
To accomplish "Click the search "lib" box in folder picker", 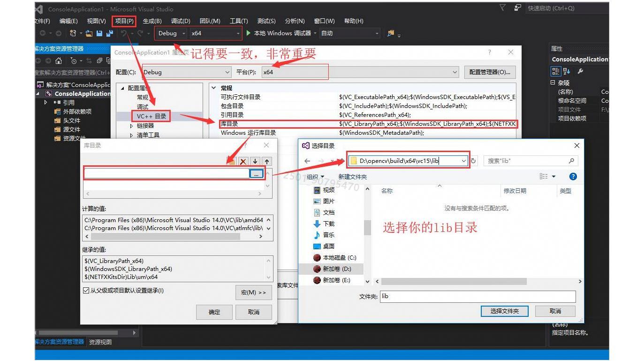I will (x=530, y=161).
